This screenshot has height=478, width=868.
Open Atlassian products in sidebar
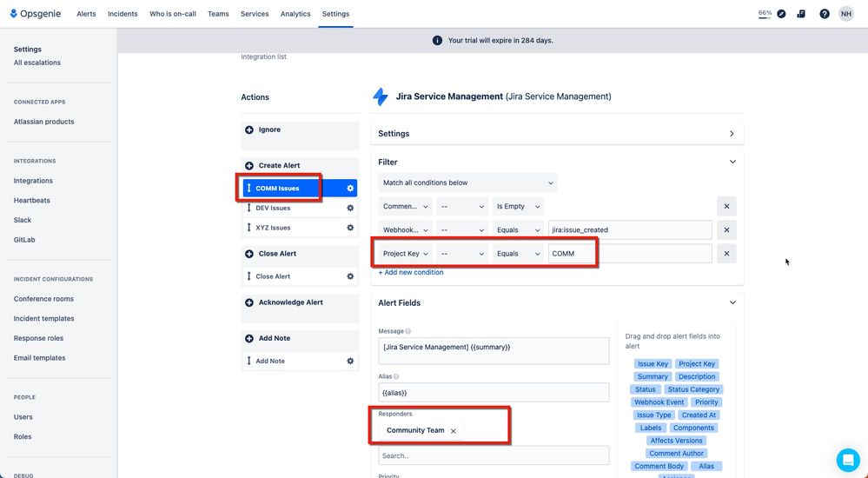[43, 122]
